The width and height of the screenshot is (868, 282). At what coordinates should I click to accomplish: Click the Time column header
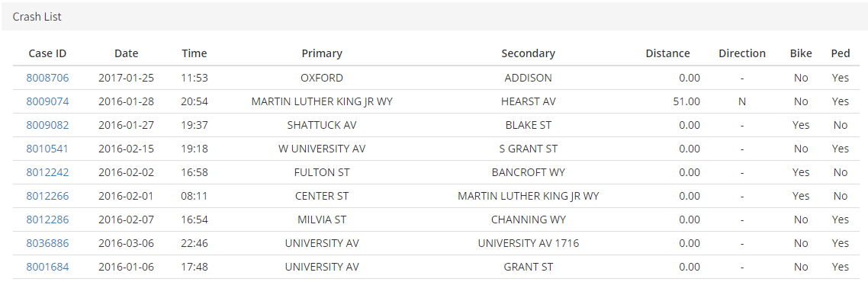click(194, 53)
